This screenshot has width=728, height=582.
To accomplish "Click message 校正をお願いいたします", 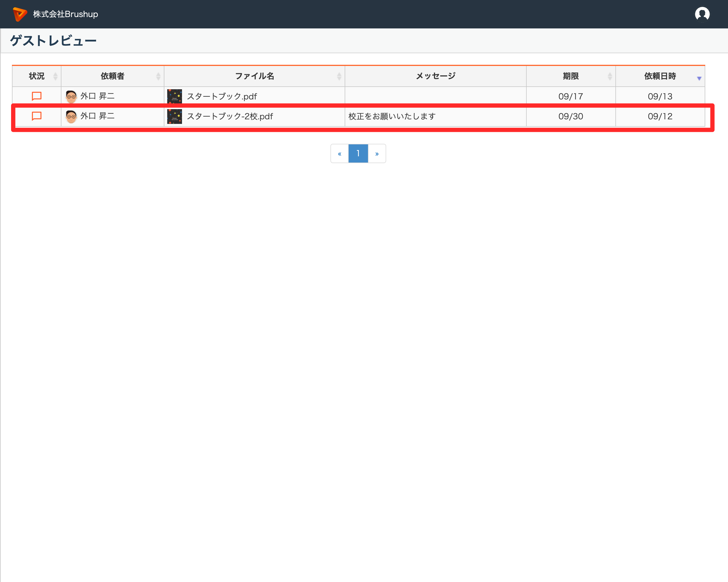I will point(392,117).
